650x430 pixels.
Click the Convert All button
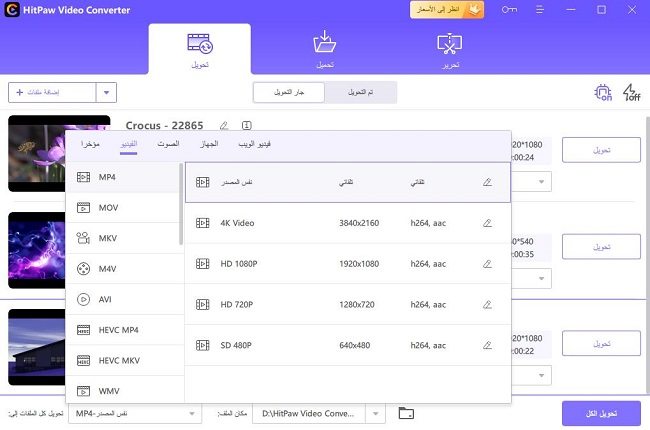[601, 413]
